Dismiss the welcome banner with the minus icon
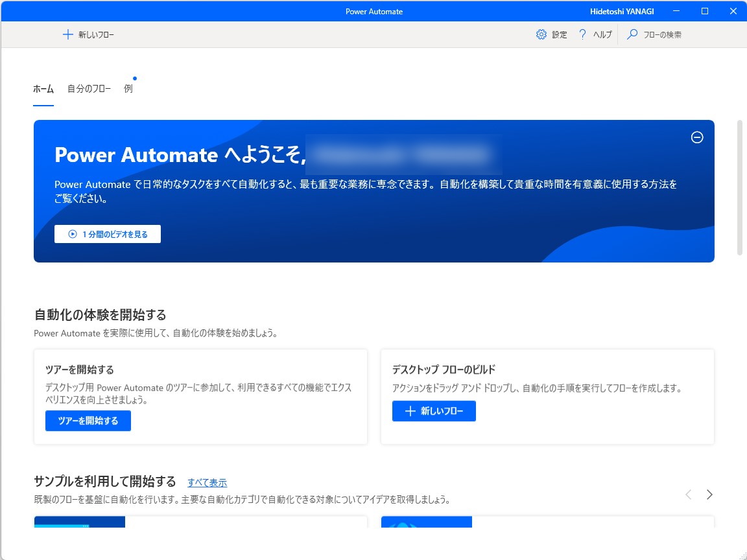747x560 pixels. coord(697,137)
